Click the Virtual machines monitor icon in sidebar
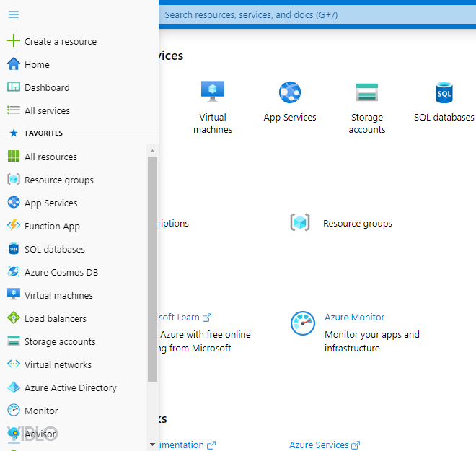 pyautogui.click(x=14, y=294)
